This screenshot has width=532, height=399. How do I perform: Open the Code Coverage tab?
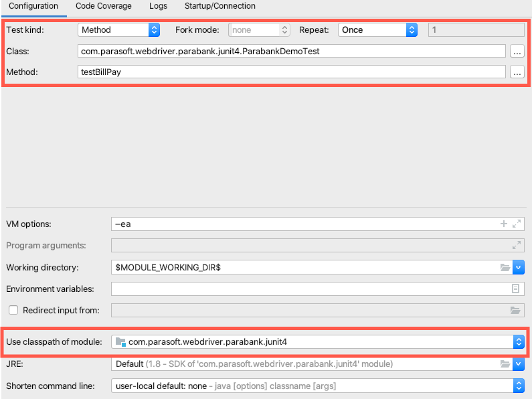[x=104, y=6]
